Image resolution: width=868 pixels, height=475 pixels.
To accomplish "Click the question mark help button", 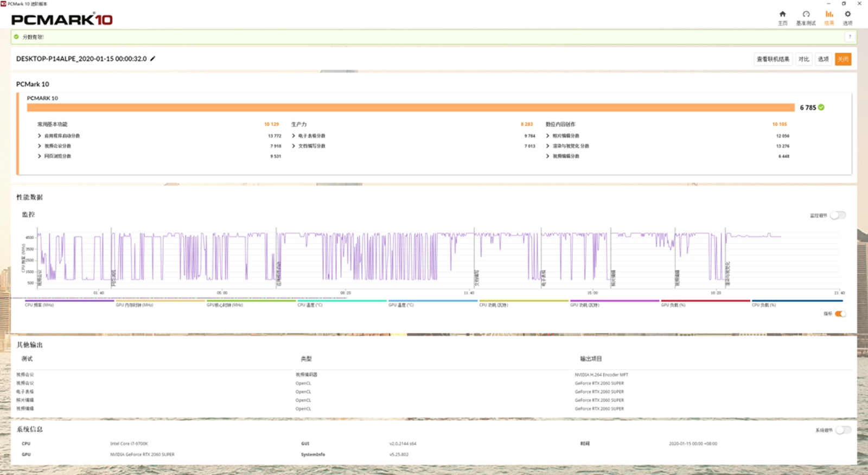I will [x=850, y=37].
